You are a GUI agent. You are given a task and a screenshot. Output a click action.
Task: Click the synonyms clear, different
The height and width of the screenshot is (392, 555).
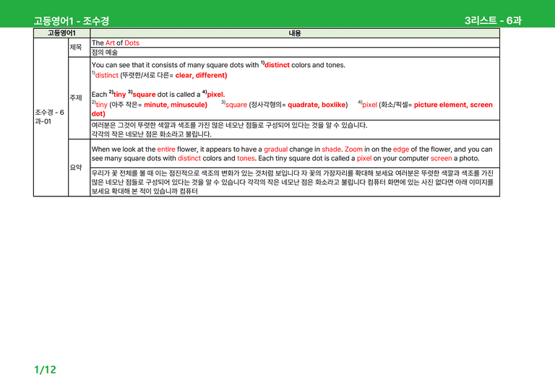[x=201, y=75]
